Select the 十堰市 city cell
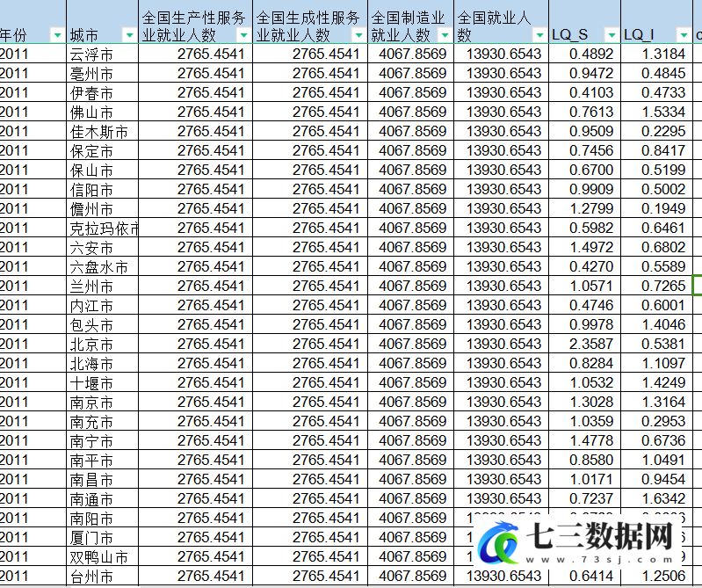The image size is (702, 588). [x=102, y=382]
